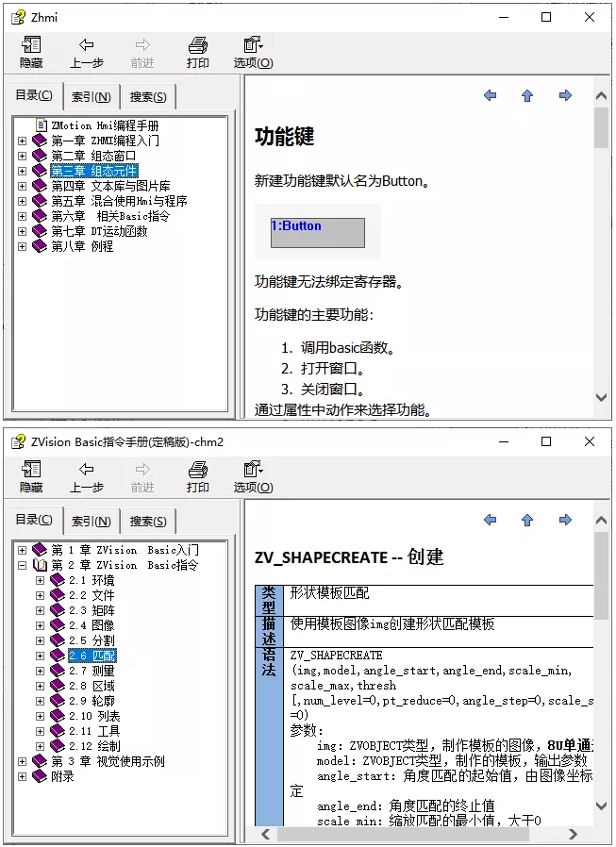Select 2.7 测量 entry

(92, 671)
